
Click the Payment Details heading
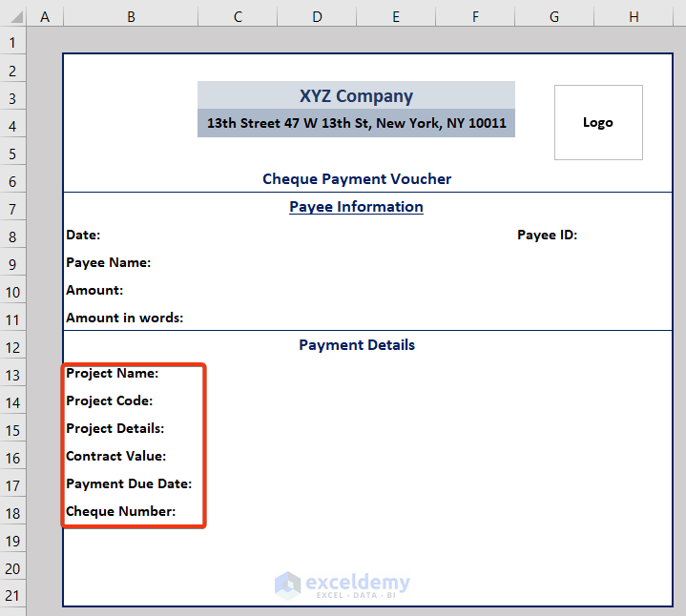(357, 345)
